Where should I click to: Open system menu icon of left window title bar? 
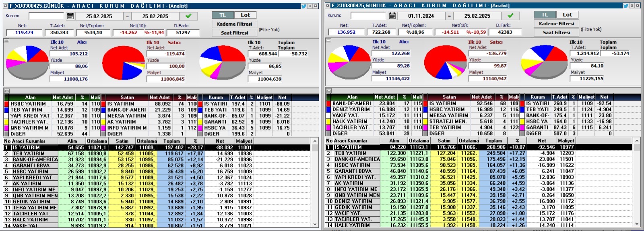click(5, 6)
